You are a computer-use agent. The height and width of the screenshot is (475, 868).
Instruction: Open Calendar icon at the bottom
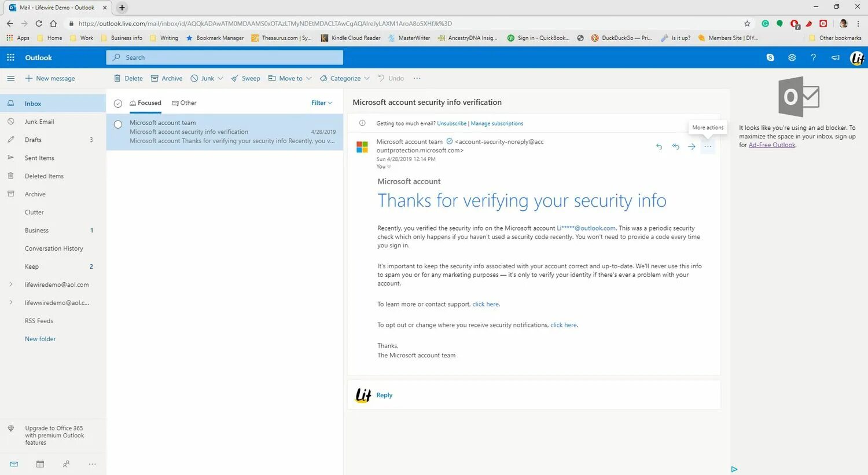click(x=40, y=464)
